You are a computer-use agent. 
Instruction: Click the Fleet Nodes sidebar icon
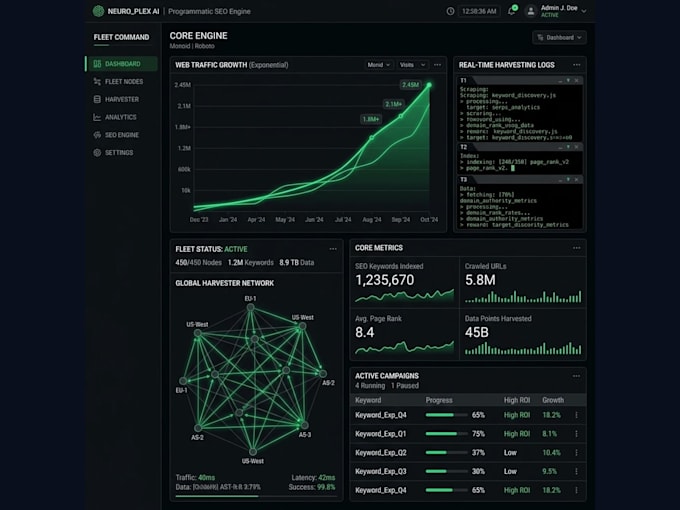click(97, 82)
